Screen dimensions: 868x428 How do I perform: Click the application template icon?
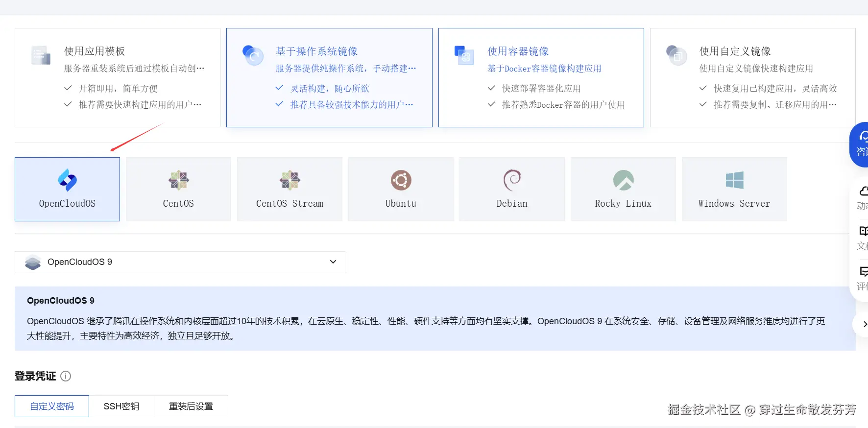click(41, 55)
